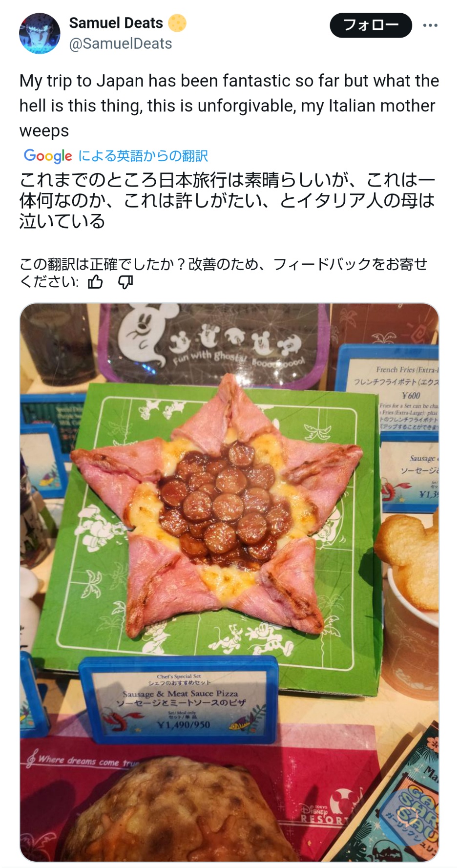Give thumbs down to the translation
Image resolution: width=459 pixels, height=868 pixels.
(125, 282)
